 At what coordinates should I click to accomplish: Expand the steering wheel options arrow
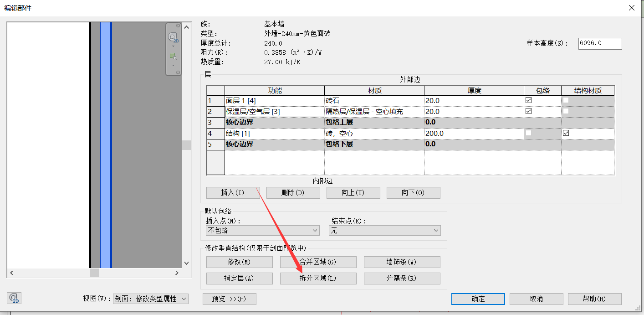(173, 46)
